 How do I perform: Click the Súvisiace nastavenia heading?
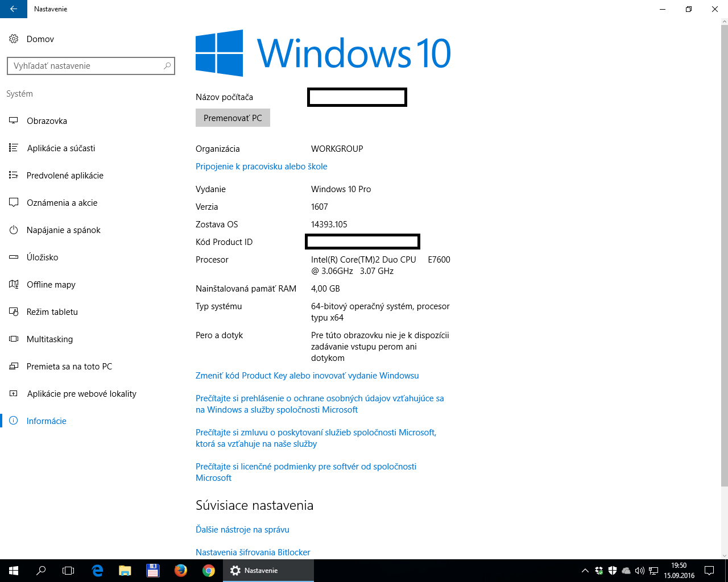[x=254, y=505]
